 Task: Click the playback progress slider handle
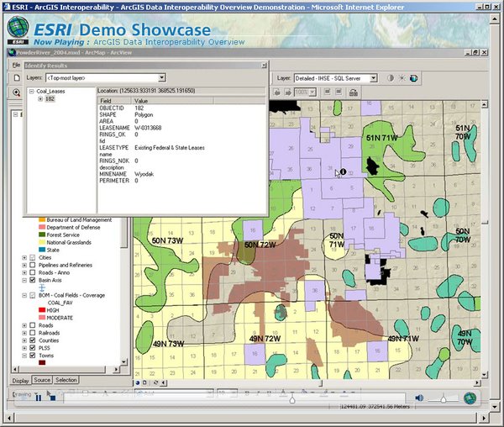(x=292, y=399)
